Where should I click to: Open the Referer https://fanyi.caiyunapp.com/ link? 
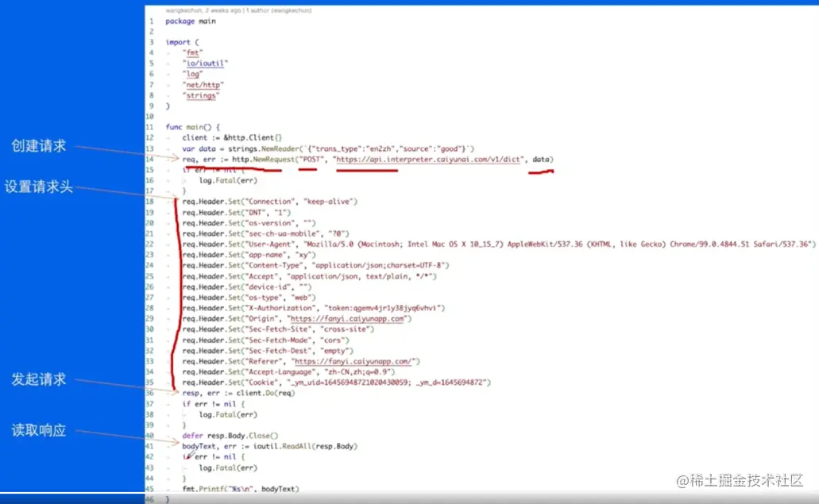(x=353, y=361)
